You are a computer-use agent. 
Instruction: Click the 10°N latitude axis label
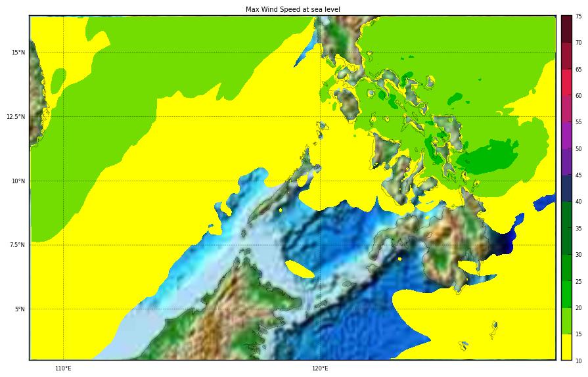click(18, 181)
